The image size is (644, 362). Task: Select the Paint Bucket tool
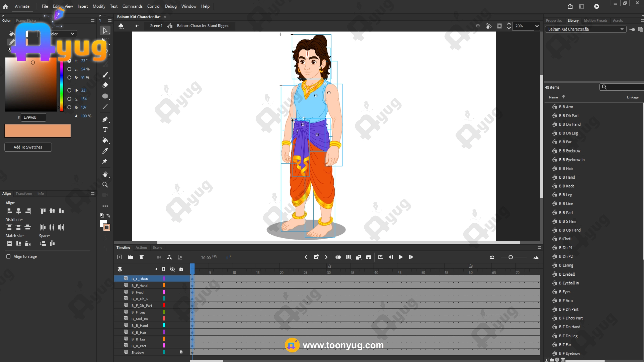pyautogui.click(x=105, y=140)
